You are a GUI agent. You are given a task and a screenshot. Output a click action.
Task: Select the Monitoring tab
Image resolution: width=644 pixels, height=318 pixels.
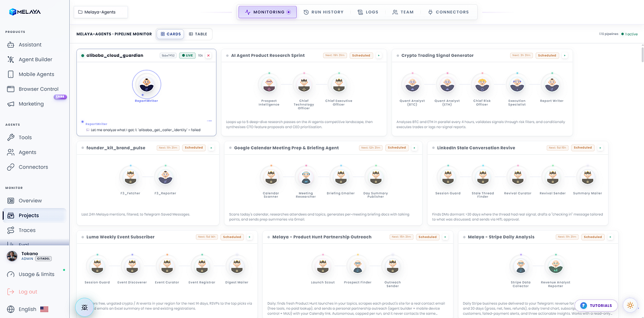(x=268, y=12)
